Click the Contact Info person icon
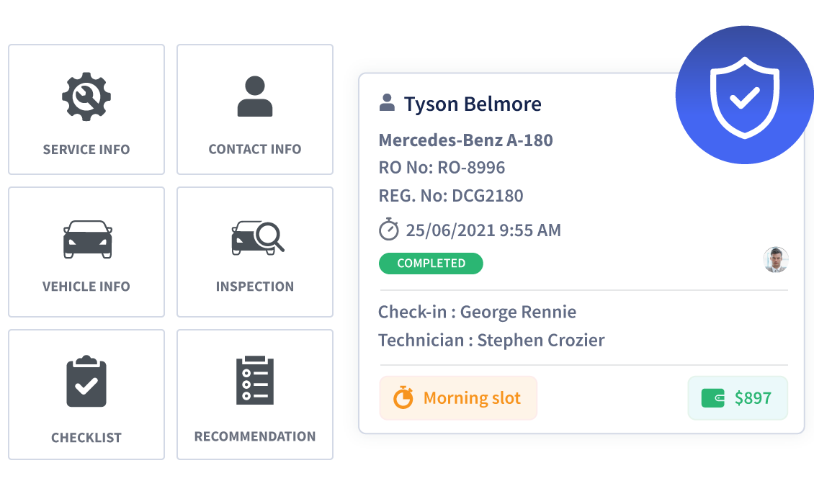 [x=255, y=96]
